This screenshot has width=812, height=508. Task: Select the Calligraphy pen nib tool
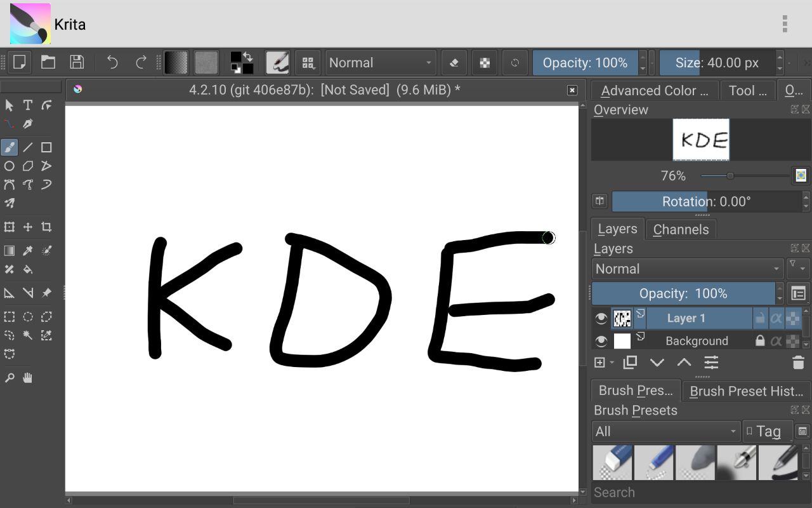point(28,124)
